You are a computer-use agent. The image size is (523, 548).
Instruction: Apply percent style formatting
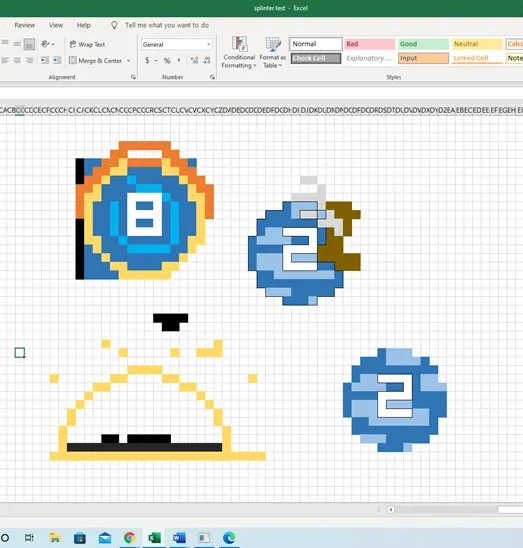point(167,60)
